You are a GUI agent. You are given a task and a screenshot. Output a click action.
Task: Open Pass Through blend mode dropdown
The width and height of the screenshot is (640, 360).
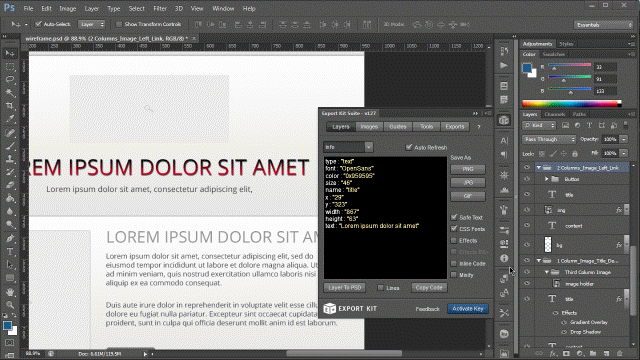coord(549,140)
